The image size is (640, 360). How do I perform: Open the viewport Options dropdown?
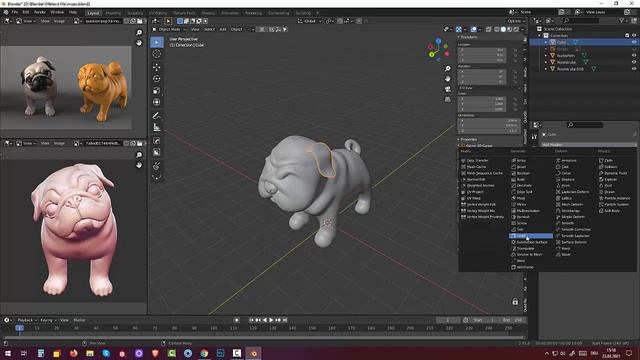[516, 21]
